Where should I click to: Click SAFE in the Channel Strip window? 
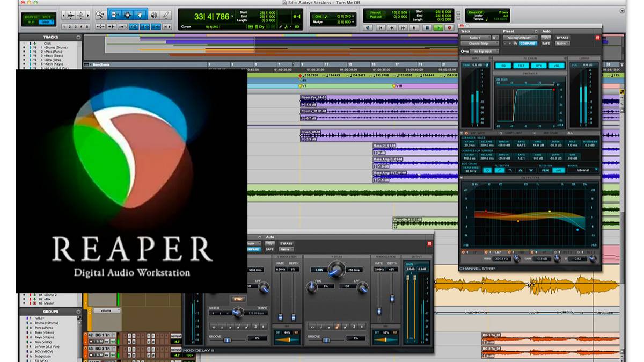pos(545,43)
